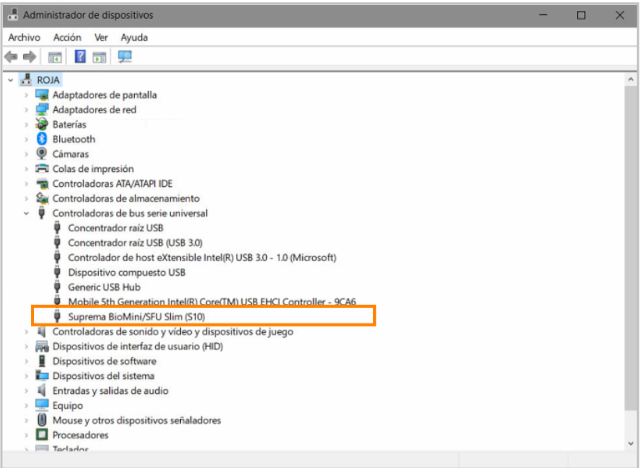Click the Adaptadores de red icon
This screenshot has height=468, width=640.
click(x=42, y=109)
